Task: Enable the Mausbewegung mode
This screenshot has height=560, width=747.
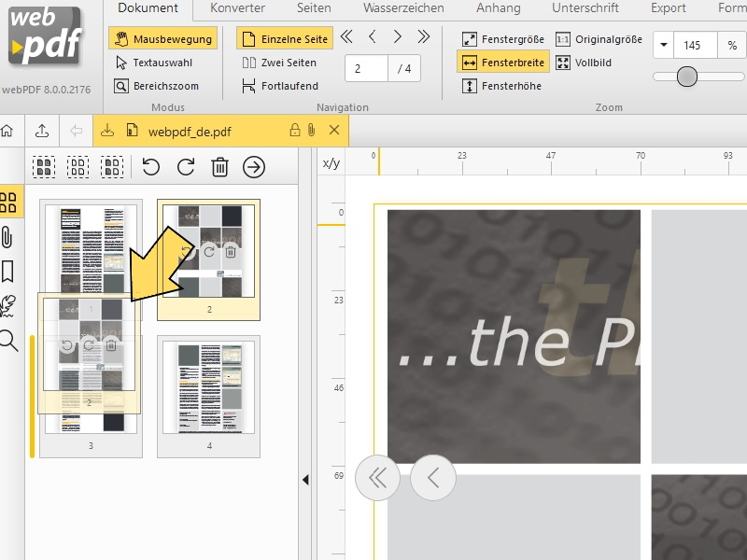Action: click(164, 39)
